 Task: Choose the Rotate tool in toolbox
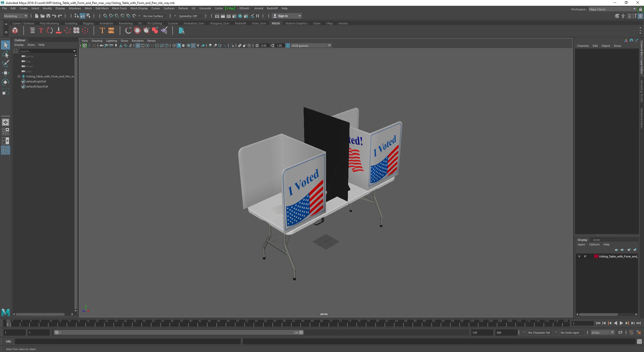[x=6, y=82]
